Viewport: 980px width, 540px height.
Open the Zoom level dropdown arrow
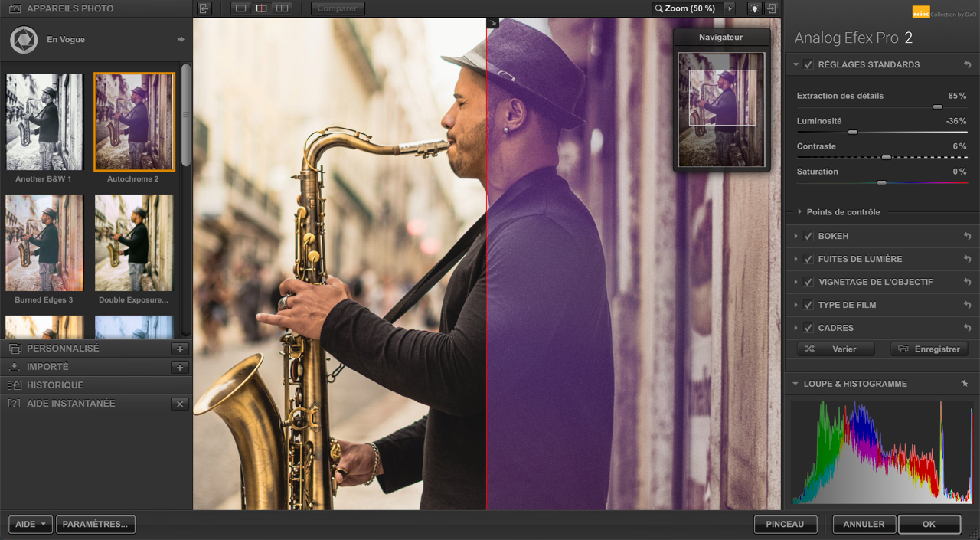730,8
